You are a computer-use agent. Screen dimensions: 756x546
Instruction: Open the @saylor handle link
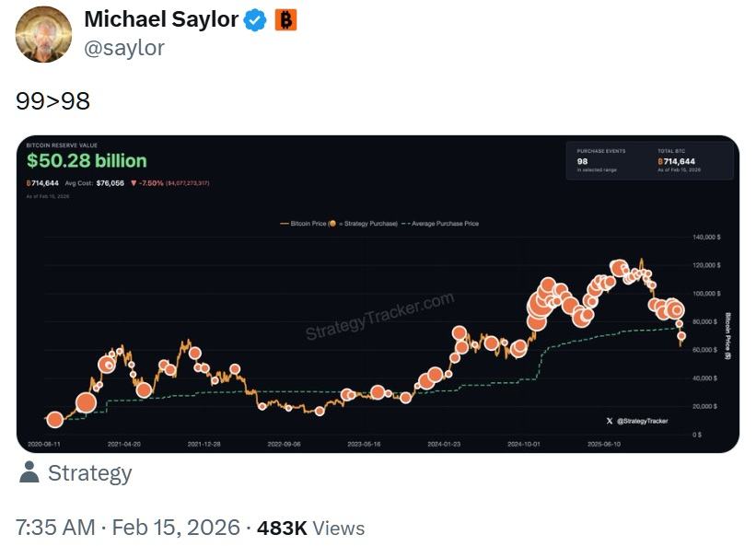(123, 48)
